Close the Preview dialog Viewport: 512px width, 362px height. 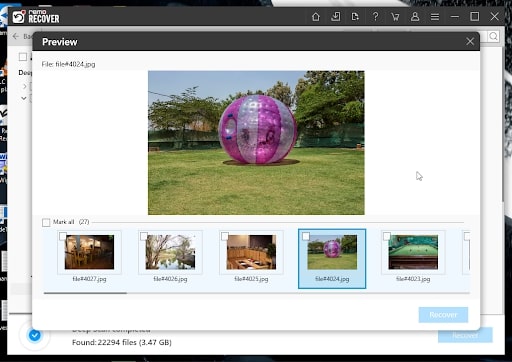coord(470,41)
